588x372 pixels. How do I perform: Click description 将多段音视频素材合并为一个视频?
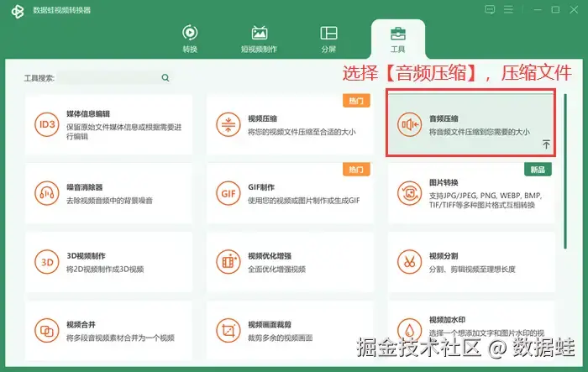(x=120, y=338)
